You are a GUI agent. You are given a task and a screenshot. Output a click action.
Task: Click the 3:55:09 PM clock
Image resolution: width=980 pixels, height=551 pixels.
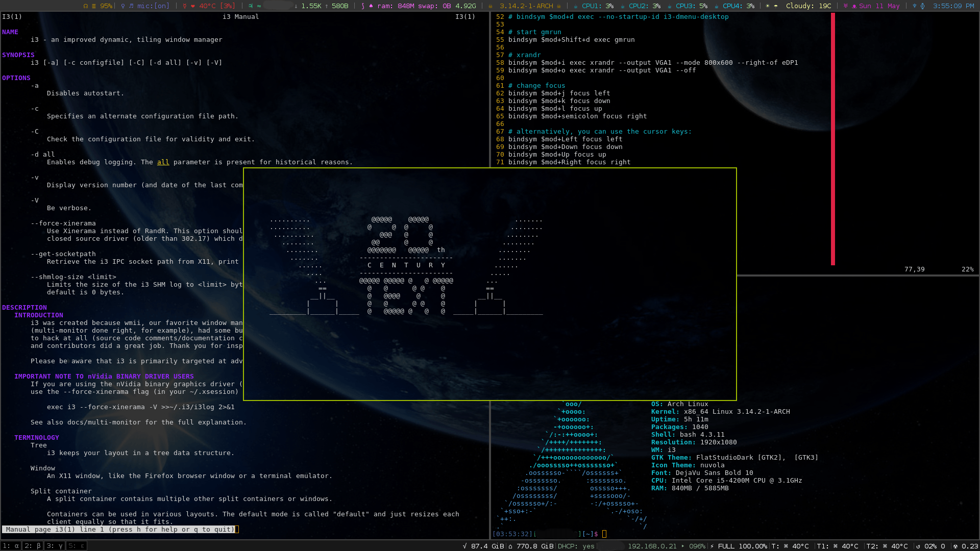(x=953, y=6)
